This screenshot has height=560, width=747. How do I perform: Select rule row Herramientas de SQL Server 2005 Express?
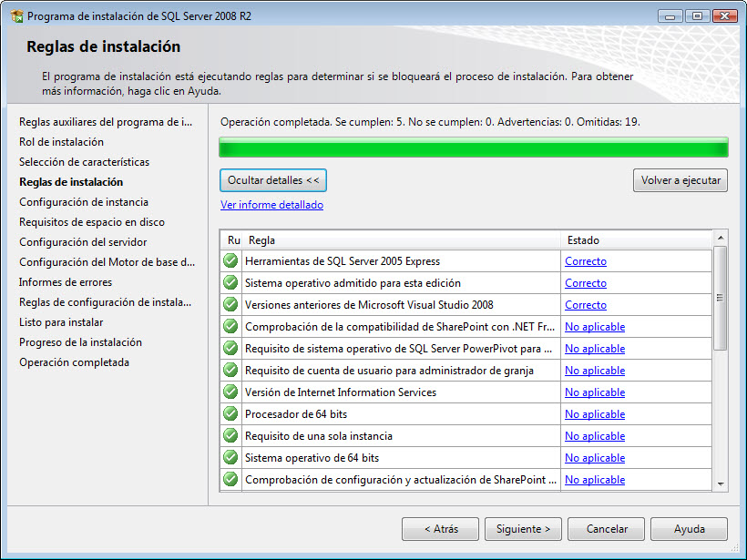pyautogui.click(x=466, y=261)
